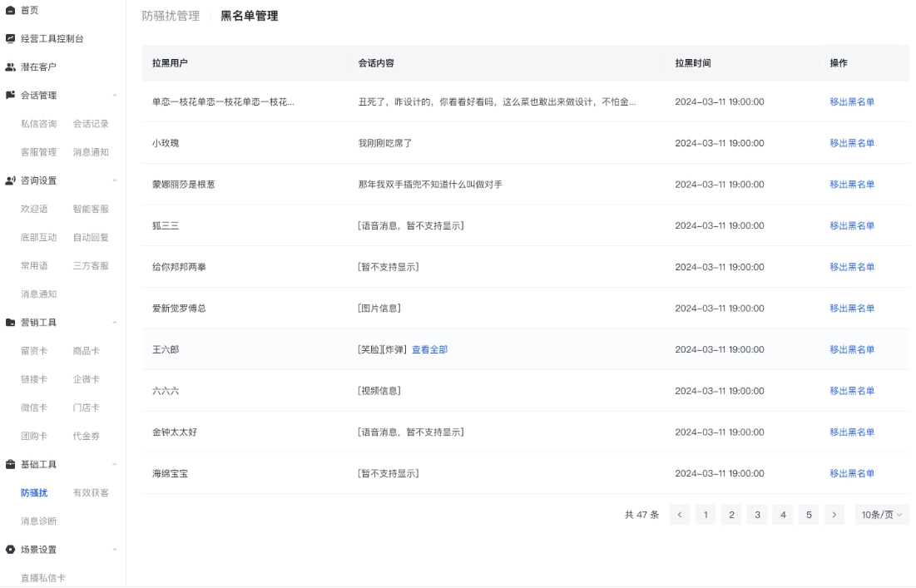Click the 场景设置 gear icon
This screenshot has height=588, width=916.
pos(12,550)
